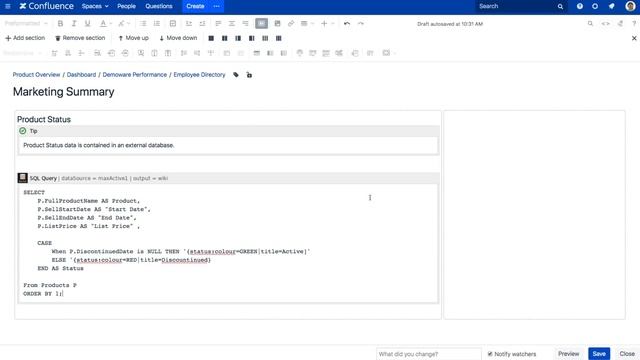Toggle underline formatting
640x360 pixels.
[x=87, y=24]
